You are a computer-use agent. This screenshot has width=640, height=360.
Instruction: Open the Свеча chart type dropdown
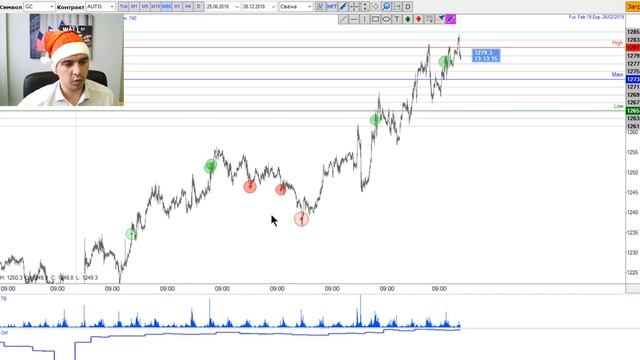[x=296, y=7]
